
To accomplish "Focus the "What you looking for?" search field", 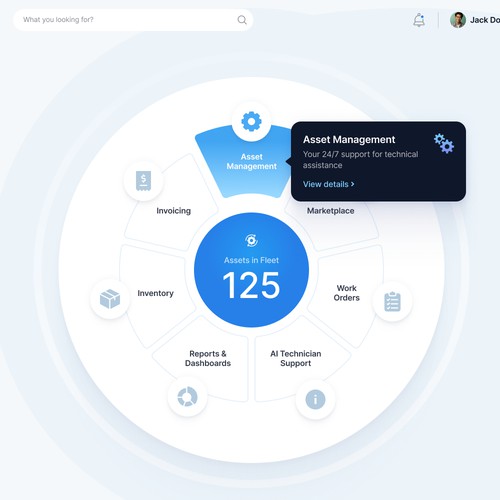I will [133, 20].
